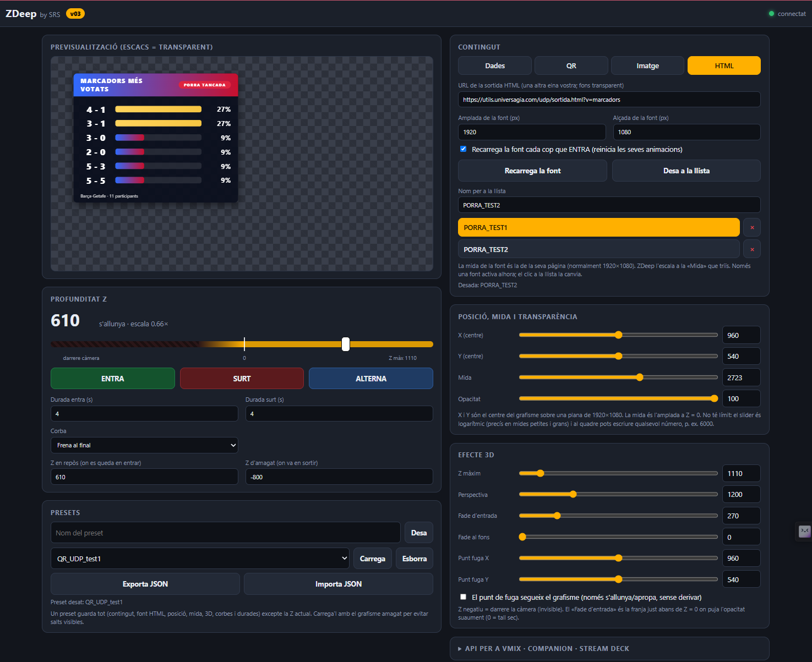Toggle reload source on ENTRA checkbox
The image size is (812, 662).
click(463, 149)
